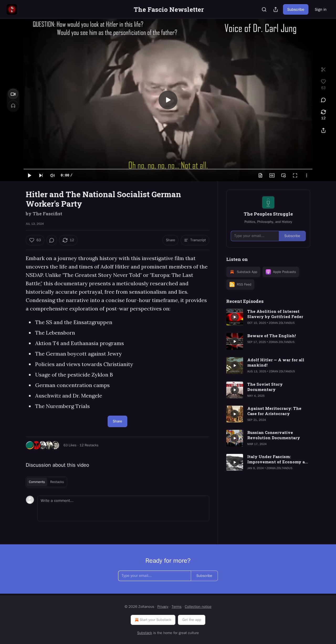Open the header share menu icon

click(x=276, y=9)
